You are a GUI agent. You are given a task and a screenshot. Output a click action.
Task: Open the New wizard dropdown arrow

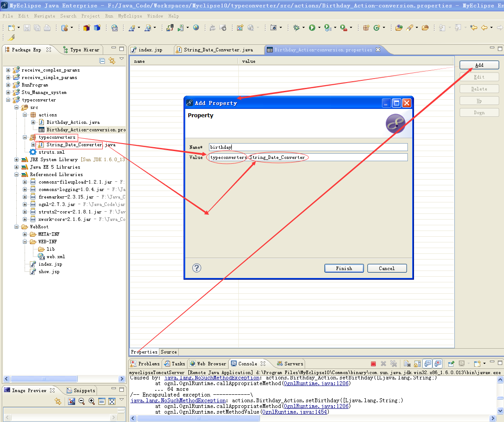(x=18, y=28)
